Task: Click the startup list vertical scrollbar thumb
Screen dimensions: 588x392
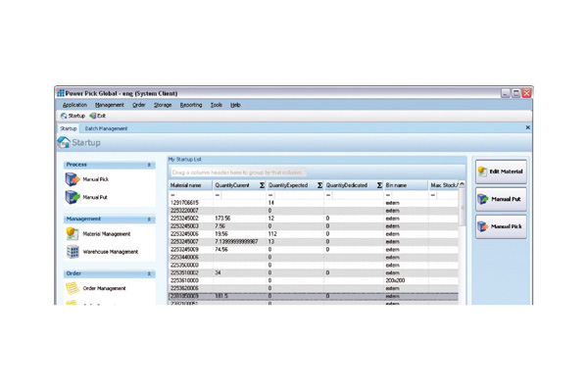Action: point(462,207)
